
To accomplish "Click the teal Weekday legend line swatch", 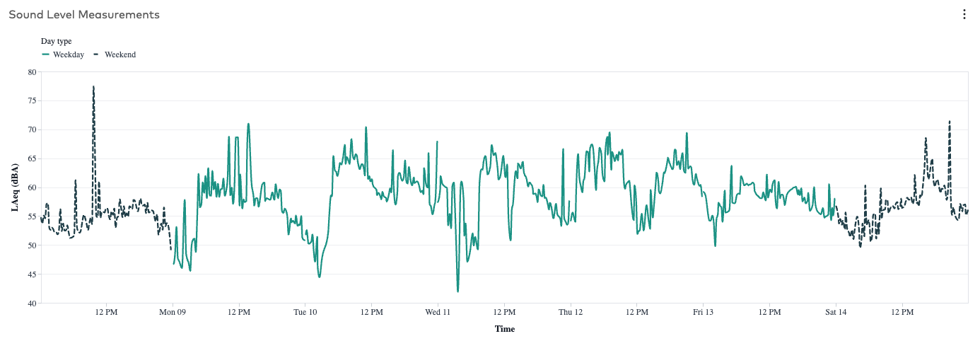I will [46, 54].
